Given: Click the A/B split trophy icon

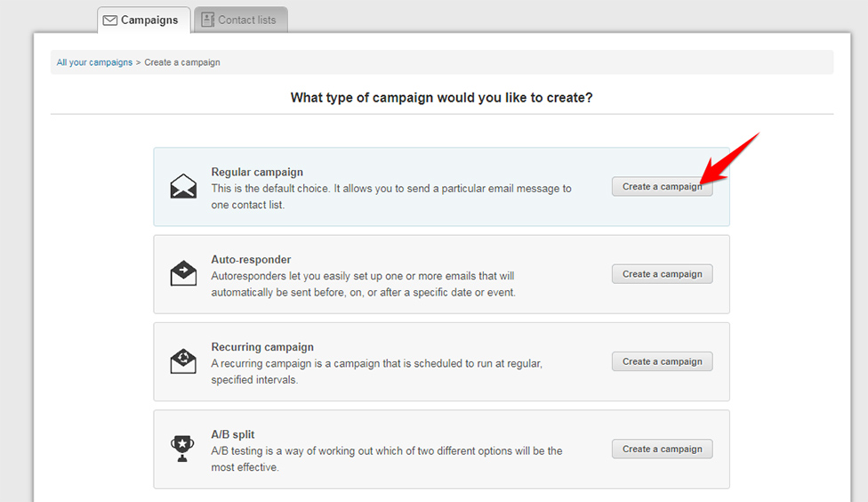Looking at the screenshot, I should pyautogui.click(x=182, y=449).
